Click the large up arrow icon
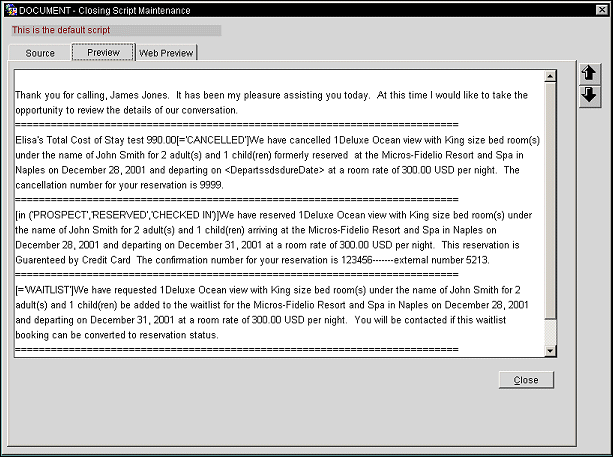The width and height of the screenshot is (613, 457). pyautogui.click(x=589, y=74)
